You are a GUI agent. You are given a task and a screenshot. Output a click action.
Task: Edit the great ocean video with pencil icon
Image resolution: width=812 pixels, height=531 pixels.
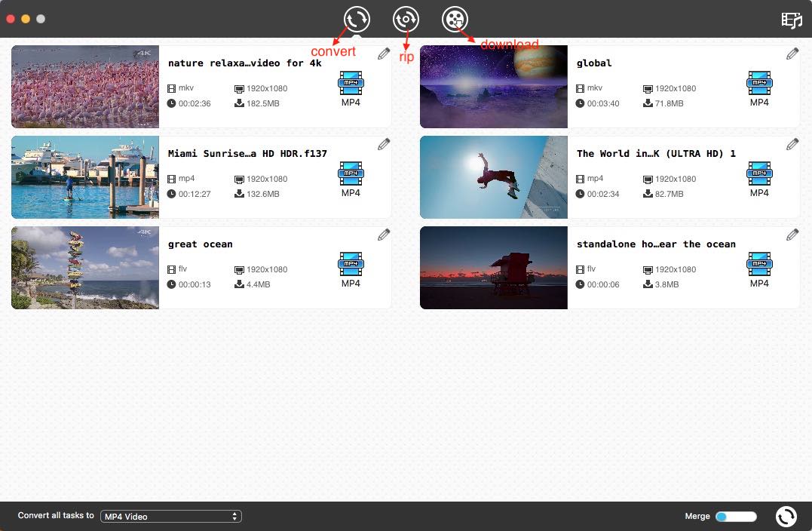click(x=384, y=235)
